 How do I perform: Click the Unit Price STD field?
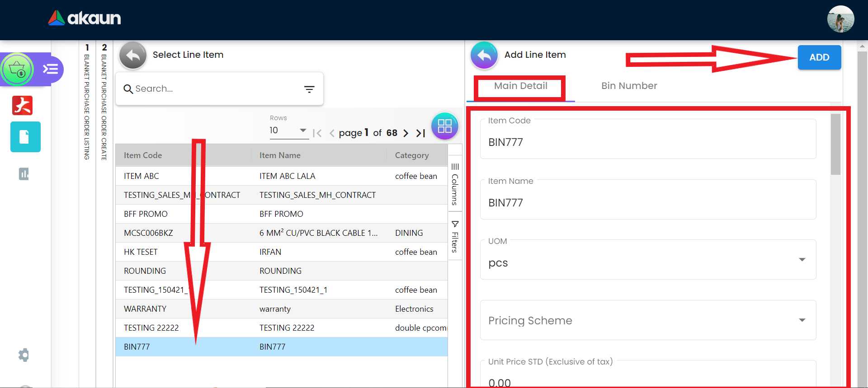tap(648, 374)
